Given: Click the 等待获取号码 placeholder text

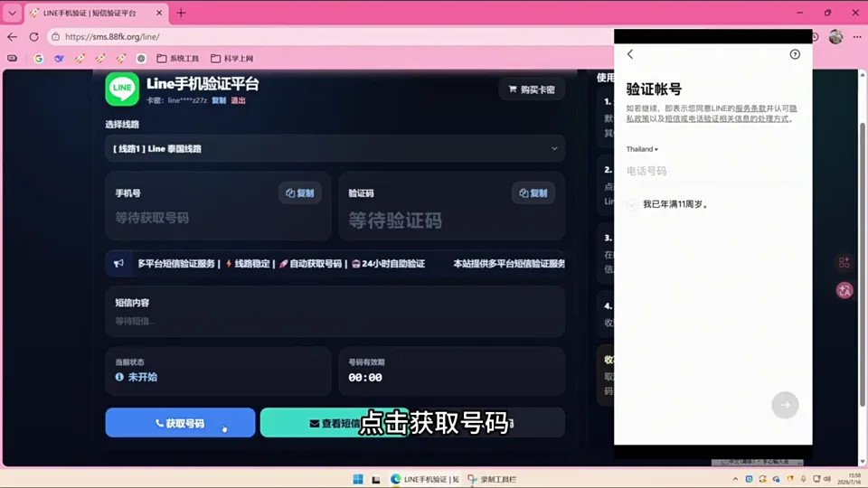Looking at the screenshot, I should pos(152,218).
